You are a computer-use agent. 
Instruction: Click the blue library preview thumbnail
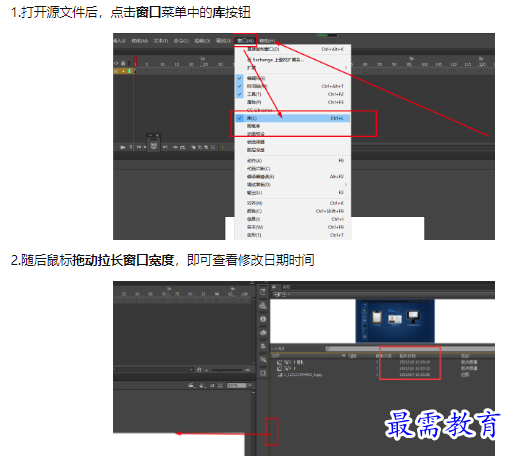point(395,321)
